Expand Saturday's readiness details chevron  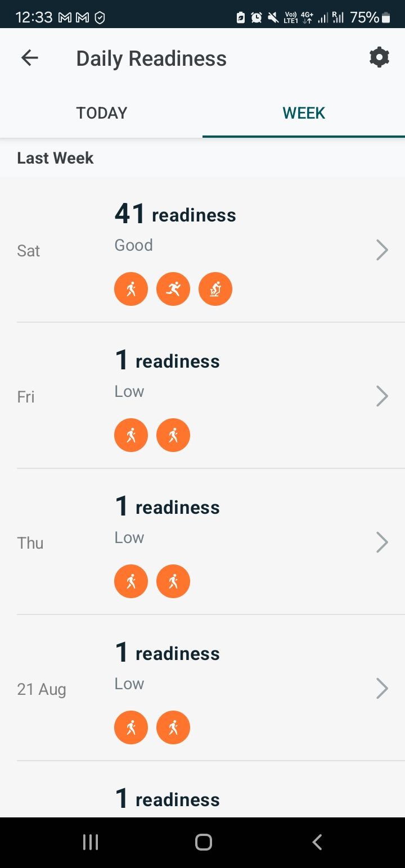382,250
